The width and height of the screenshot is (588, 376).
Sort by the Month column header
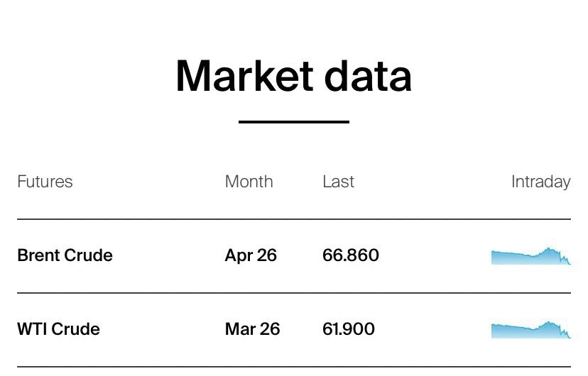point(249,182)
